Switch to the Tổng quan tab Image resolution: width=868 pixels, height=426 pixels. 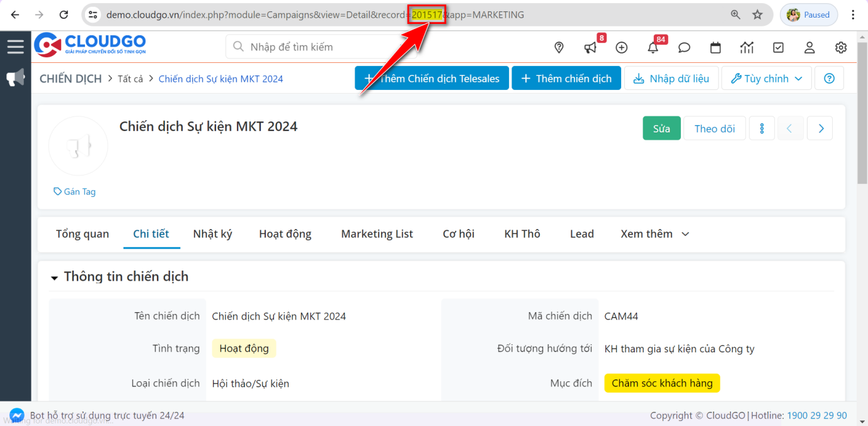(x=83, y=234)
